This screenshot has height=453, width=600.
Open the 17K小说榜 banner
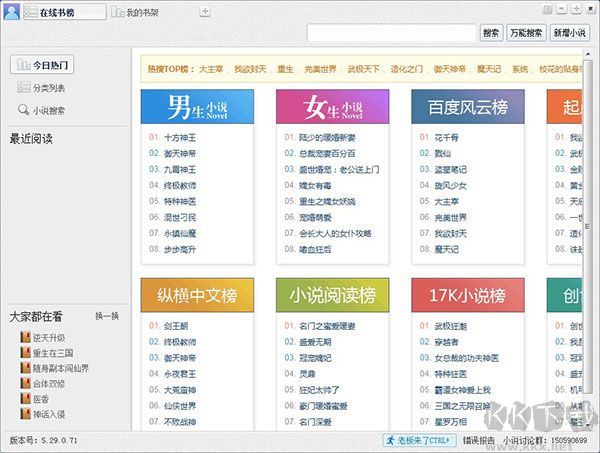[x=468, y=295]
